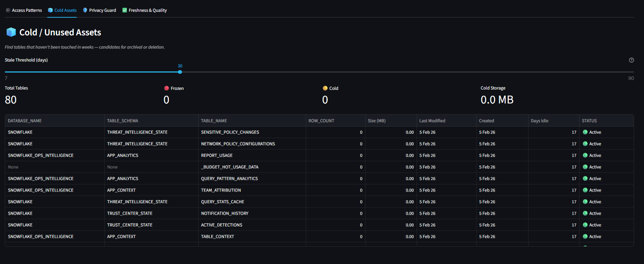The image size is (644, 264).
Task: Select the TABLE_NAME column header
Action: click(x=214, y=121)
